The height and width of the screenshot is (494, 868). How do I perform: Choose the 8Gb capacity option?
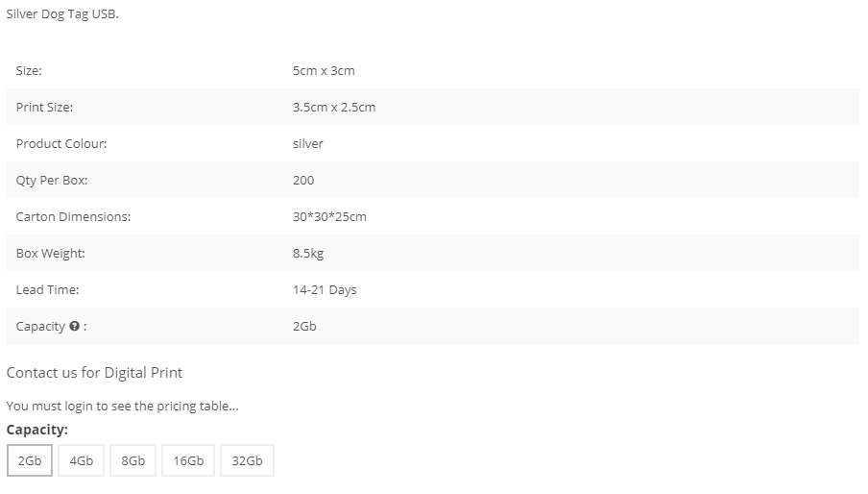133,460
